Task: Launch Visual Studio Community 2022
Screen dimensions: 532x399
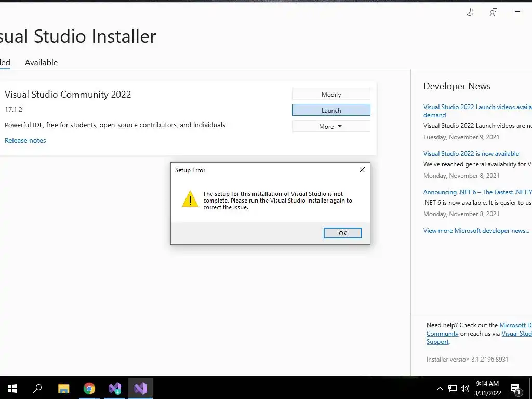Action: 331,110
